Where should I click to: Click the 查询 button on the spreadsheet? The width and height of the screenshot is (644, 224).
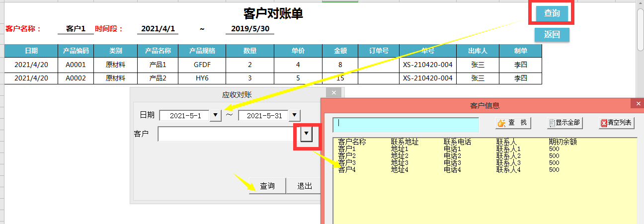click(552, 13)
